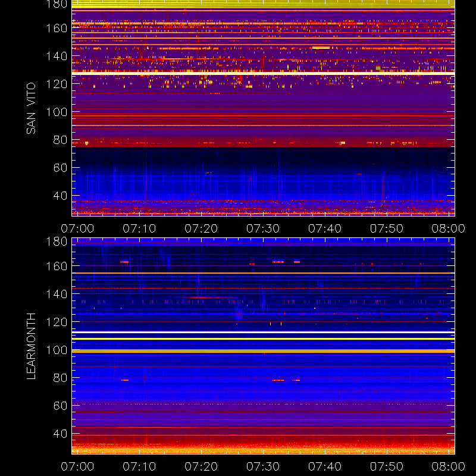Click the 07:50 time label below the Learmonth plot
Viewport: 476px width, 476px height.
pyautogui.click(x=387, y=466)
